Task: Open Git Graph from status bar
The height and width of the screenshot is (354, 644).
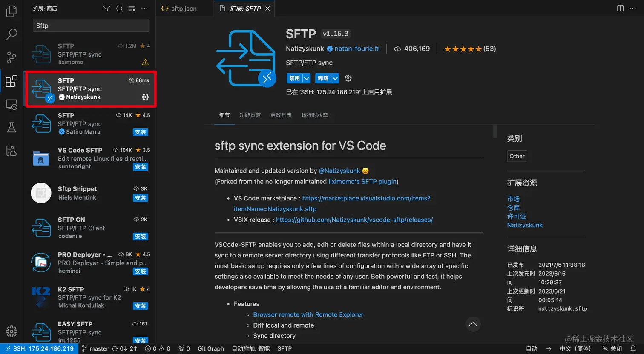Action: 211,348
